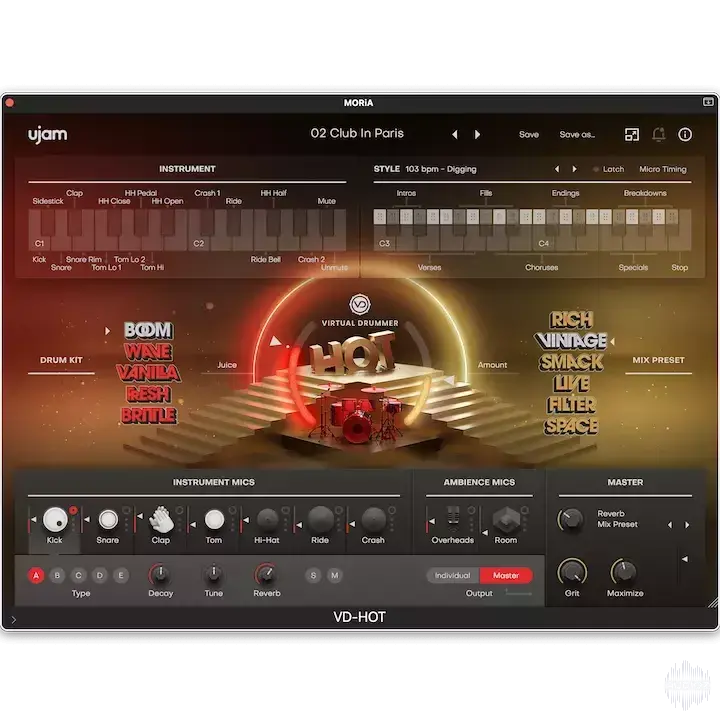Open the notifications bell

click(x=658, y=135)
